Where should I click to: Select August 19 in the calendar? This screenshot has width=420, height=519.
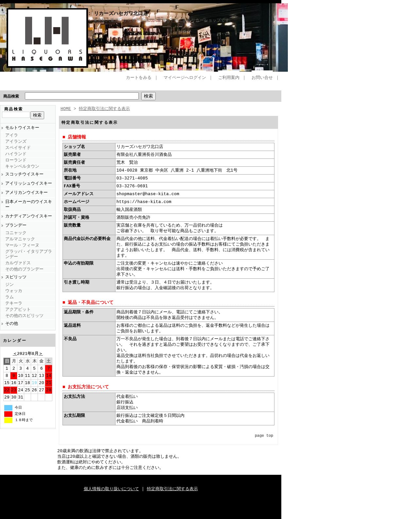coord(34,383)
